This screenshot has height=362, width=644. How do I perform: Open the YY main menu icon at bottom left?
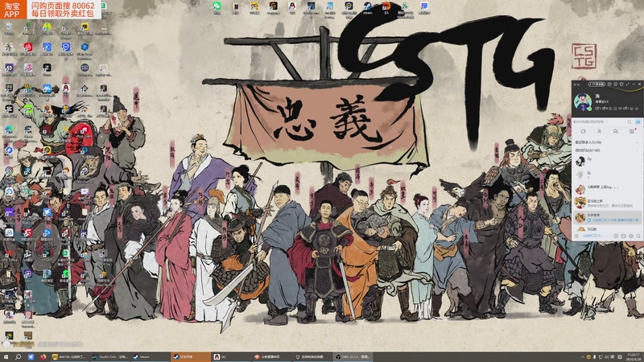[x=576, y=236]
